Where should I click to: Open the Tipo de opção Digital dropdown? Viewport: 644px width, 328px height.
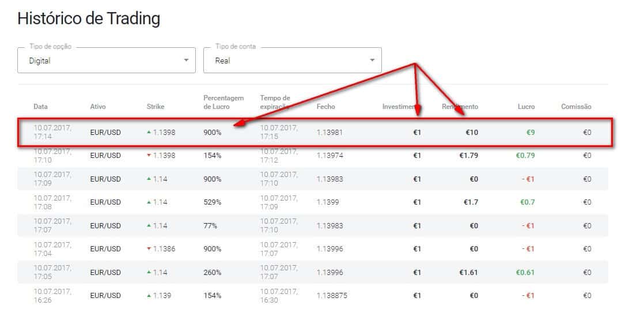[107, 61]
